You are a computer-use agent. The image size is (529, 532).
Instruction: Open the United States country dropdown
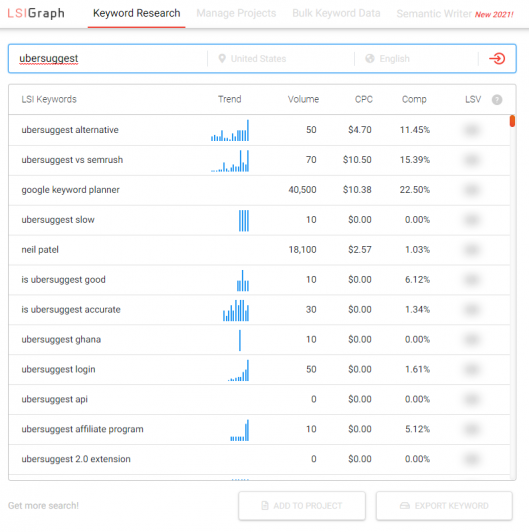(x=281, y=58)
